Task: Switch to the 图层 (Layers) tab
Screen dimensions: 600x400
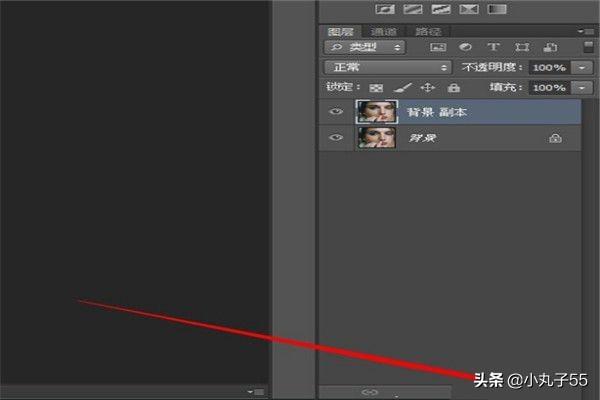Action: click(x=341, y=31)
